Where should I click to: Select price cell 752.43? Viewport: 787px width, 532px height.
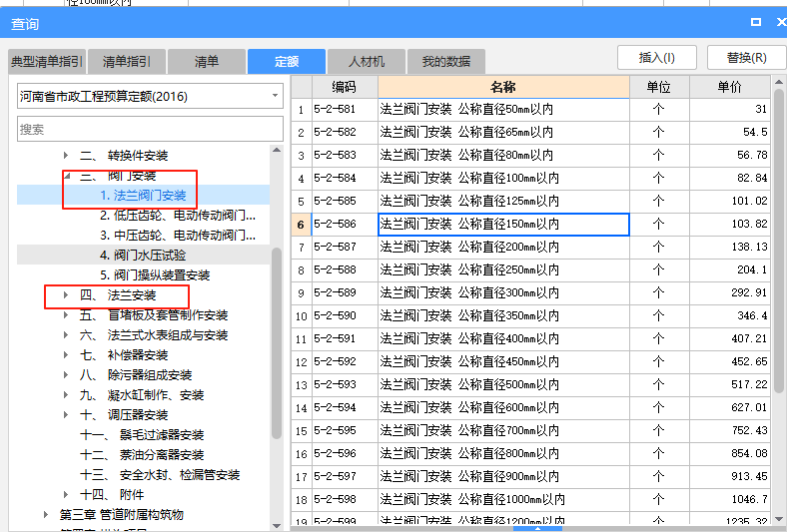729,431
